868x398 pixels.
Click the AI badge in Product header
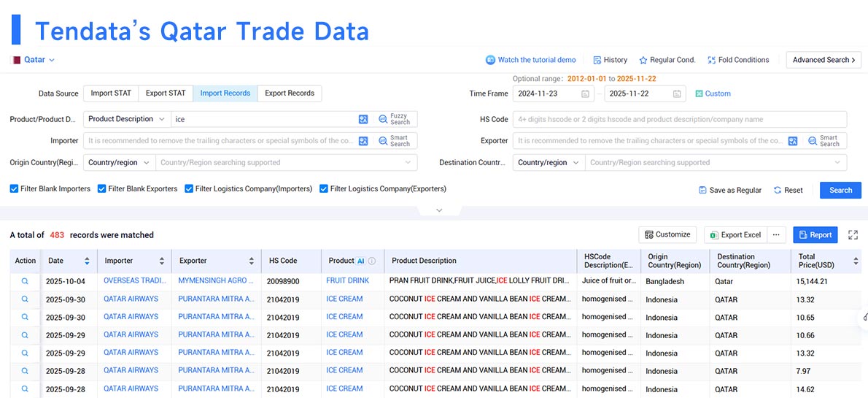click(x=361, y=261)
